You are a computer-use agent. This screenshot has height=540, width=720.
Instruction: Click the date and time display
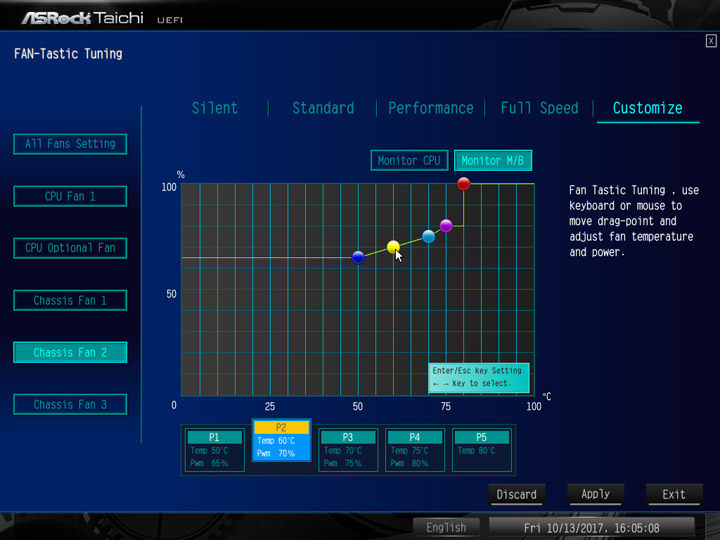(x=592, y=528)
